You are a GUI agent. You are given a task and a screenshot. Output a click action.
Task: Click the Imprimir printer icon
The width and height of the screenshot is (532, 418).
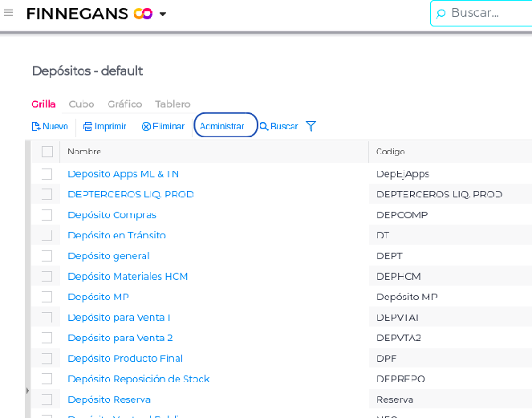pyautogui.click(x=87, y=127)
